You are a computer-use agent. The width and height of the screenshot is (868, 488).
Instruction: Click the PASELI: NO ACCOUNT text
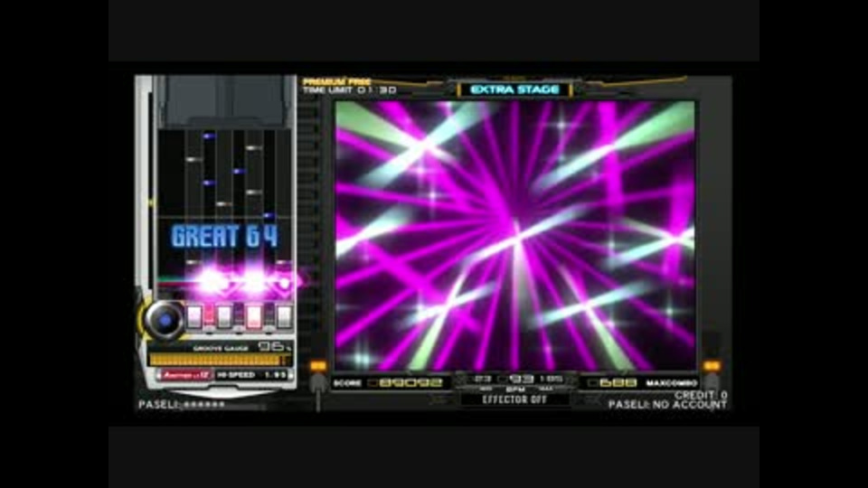(667, 405)
